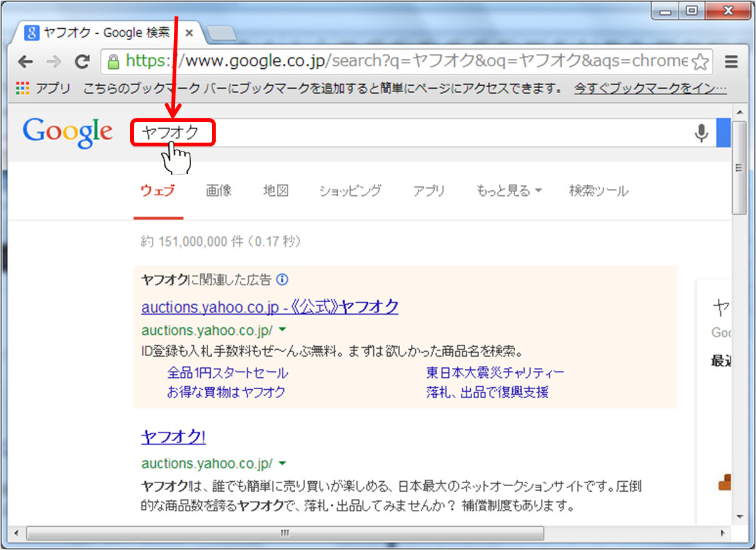This screenshot has width=756, height=550.
Task: Click the browser back arrow button
Action: click(26, 61)
